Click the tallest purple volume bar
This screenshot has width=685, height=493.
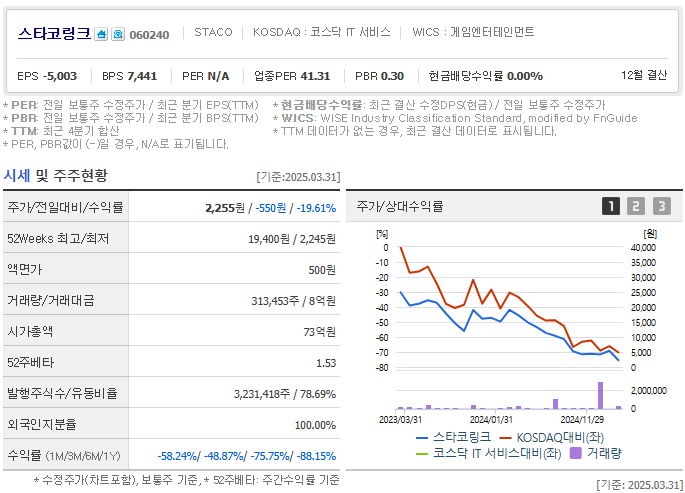[601, 395]
